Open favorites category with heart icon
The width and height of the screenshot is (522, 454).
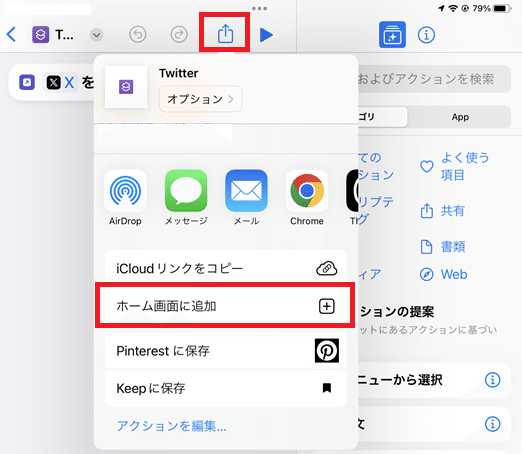[455, 166]
